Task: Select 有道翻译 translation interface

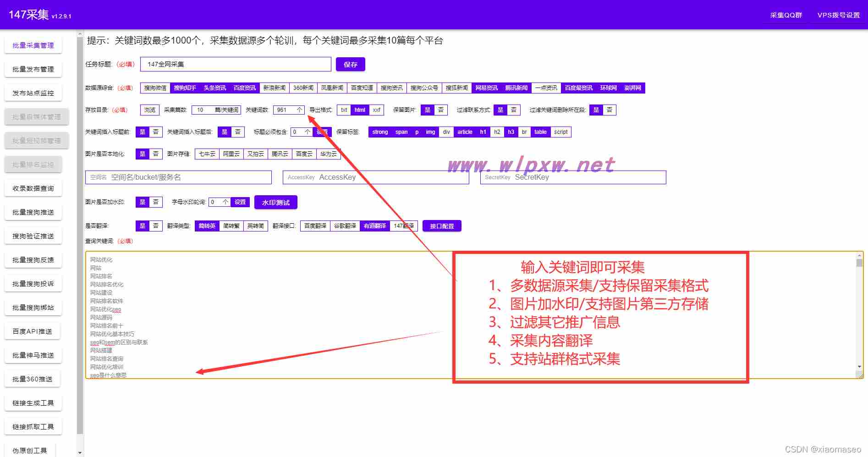Action: click(374, 226)
